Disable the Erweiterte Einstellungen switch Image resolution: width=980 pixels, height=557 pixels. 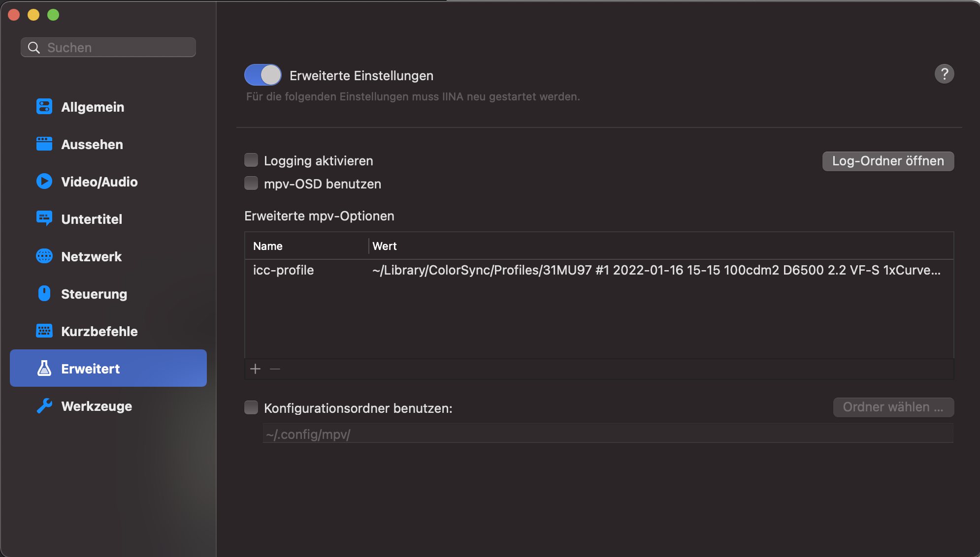[262, 75]
